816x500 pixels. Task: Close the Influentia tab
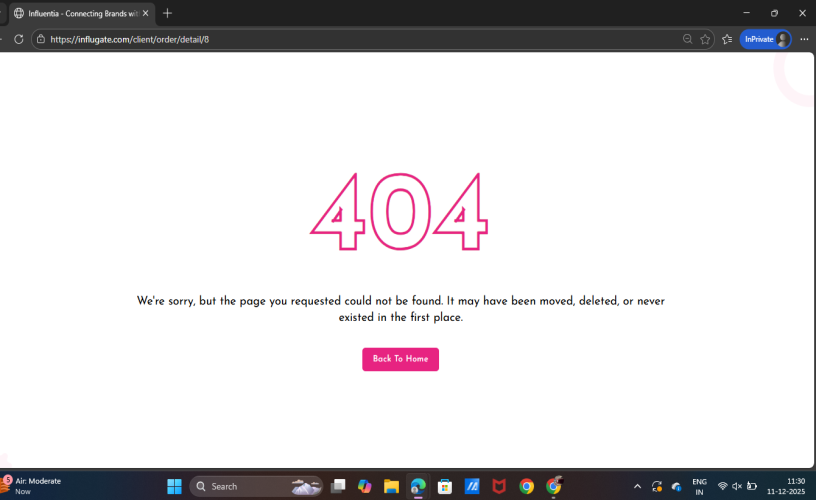(146, 13)
